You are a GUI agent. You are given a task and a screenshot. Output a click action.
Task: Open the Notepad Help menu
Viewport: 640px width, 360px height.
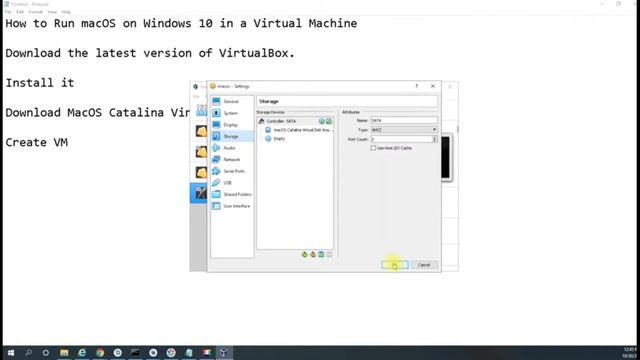66,12
